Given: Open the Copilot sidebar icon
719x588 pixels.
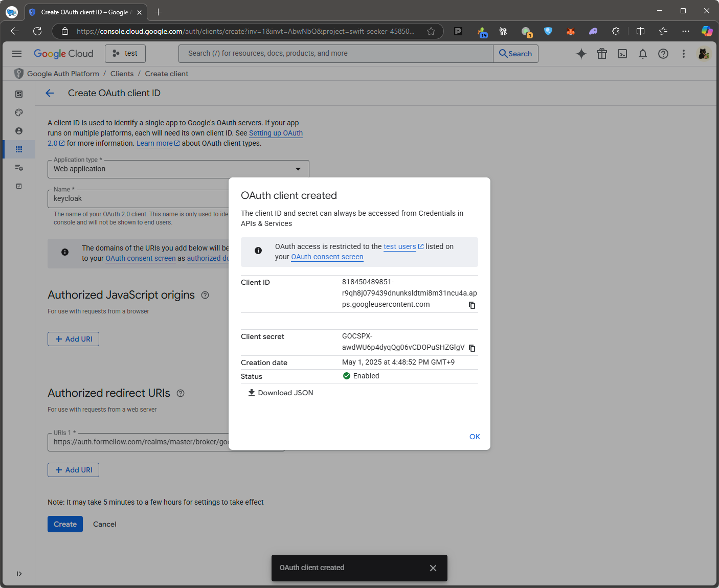Looking at the screenshot, I should [x=707, y=31].
